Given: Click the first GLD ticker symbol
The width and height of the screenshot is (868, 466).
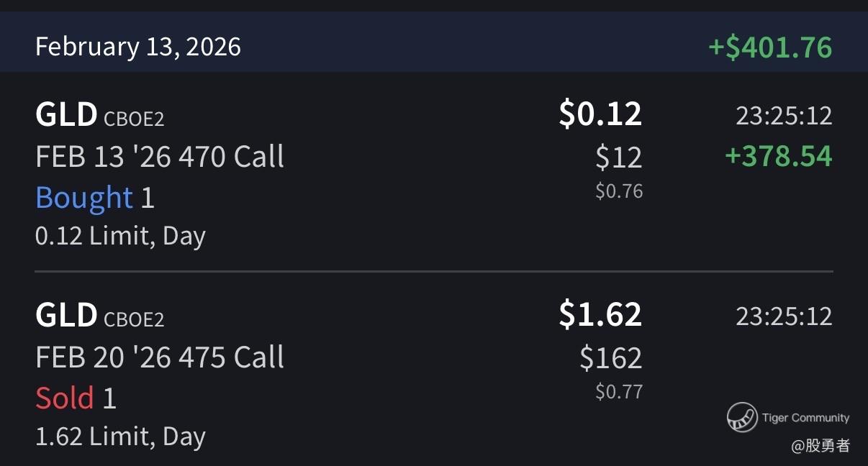Looking at the screenshot, I should coord(66,115).
